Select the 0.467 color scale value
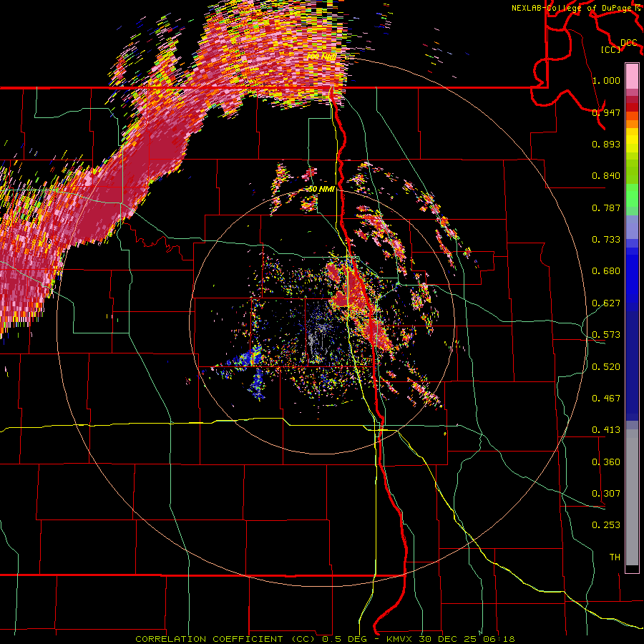644x644 pixels. (606, 399)
